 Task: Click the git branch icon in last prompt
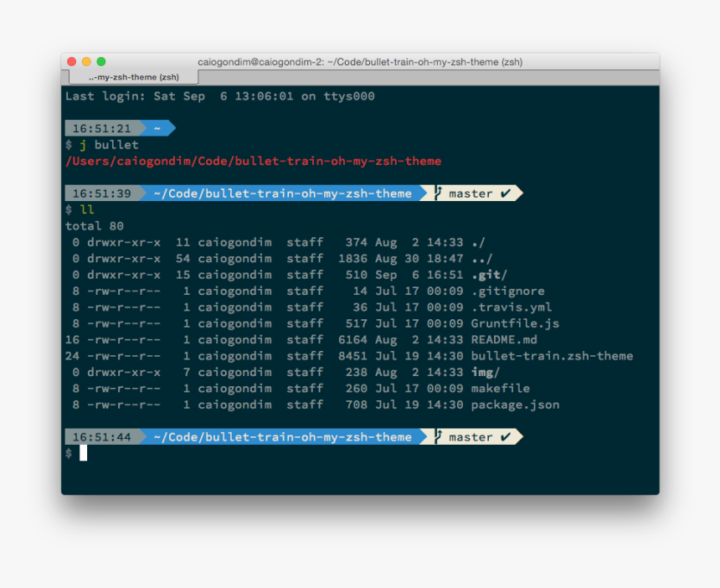click(x=439, y=436)
